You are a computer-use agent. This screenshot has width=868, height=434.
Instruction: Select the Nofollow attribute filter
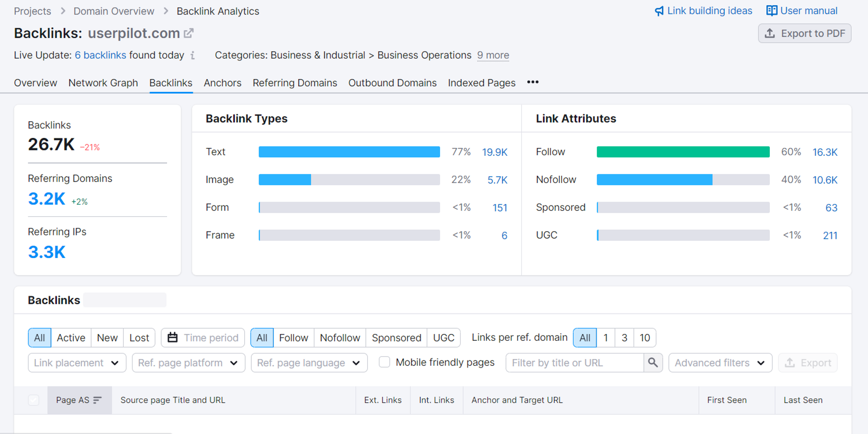pyautogui.click(x=340, y=338)
